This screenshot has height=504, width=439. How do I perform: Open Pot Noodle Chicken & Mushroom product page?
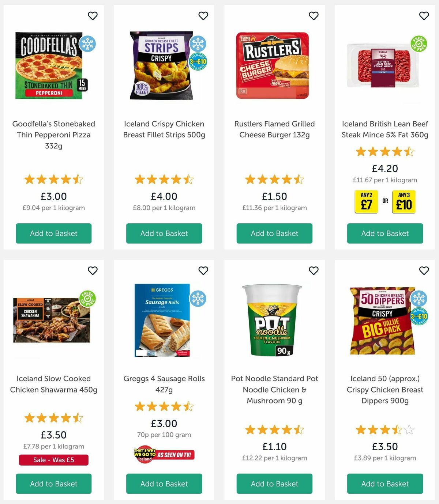[x=274, y=390]
